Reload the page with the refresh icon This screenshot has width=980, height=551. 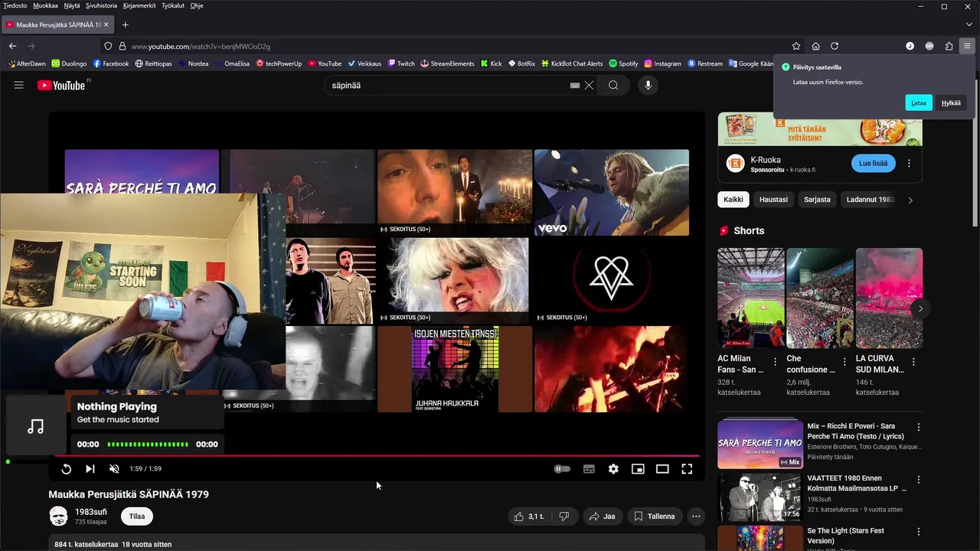835,46
